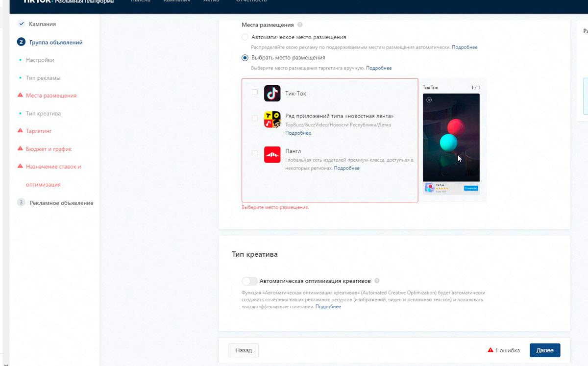This screenshot has height=366, width=588.
Task: Click the Pangle placement icon
Action: point(272,154)
